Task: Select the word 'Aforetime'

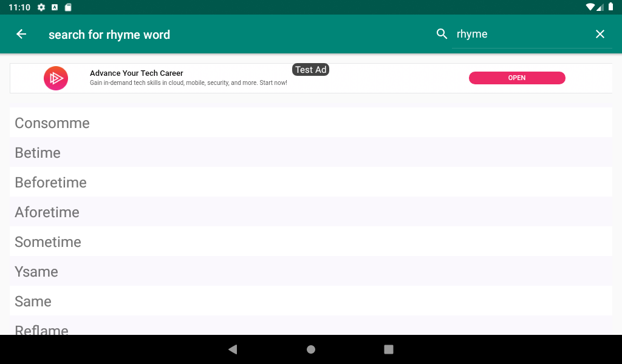Action: (x=311, y=212)
